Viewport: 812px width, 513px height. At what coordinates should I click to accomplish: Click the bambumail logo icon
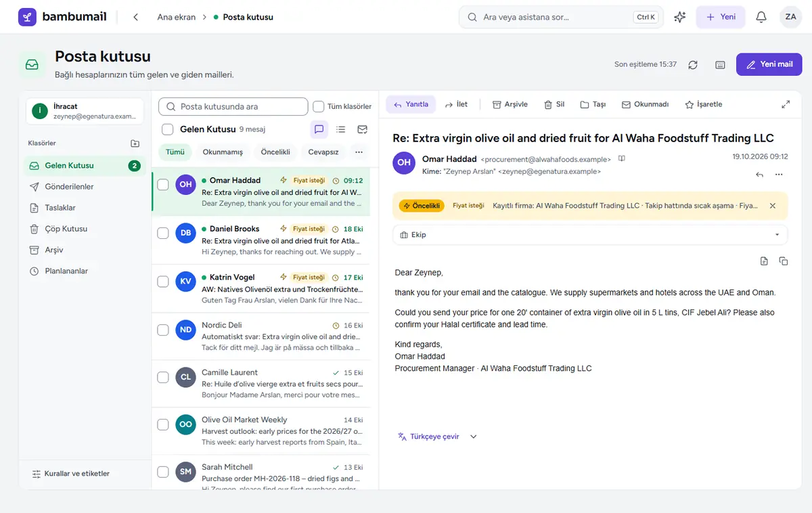pyautogui.click(x=27, y=17)
